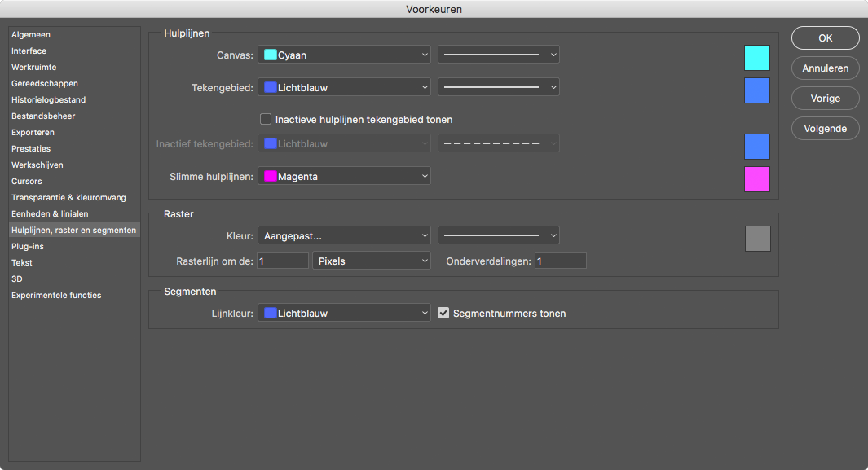Uncheck Segmentnummers tonen checkbox

pyautogui.click(x=444, y=313)
